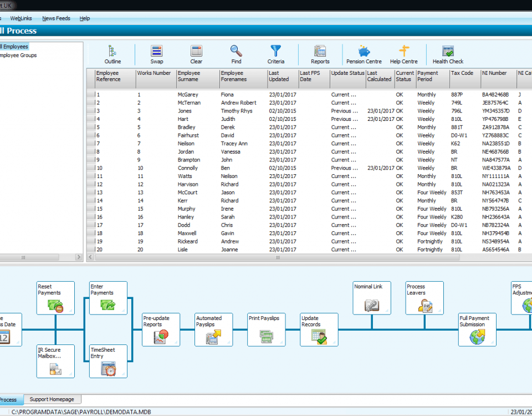Click the Swap toolbar icon
The image size is (532, 416).
pos(157,54)
